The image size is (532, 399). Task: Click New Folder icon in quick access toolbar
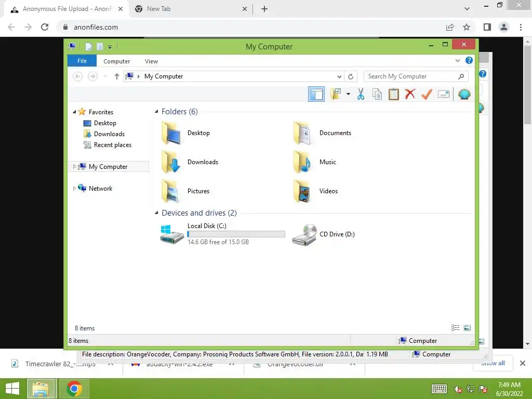pos(100,46)
